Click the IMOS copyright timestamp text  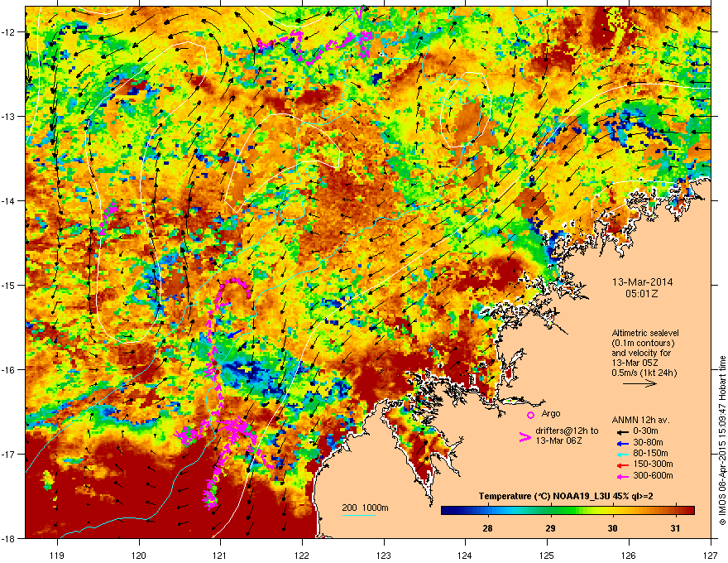[722, 440]
